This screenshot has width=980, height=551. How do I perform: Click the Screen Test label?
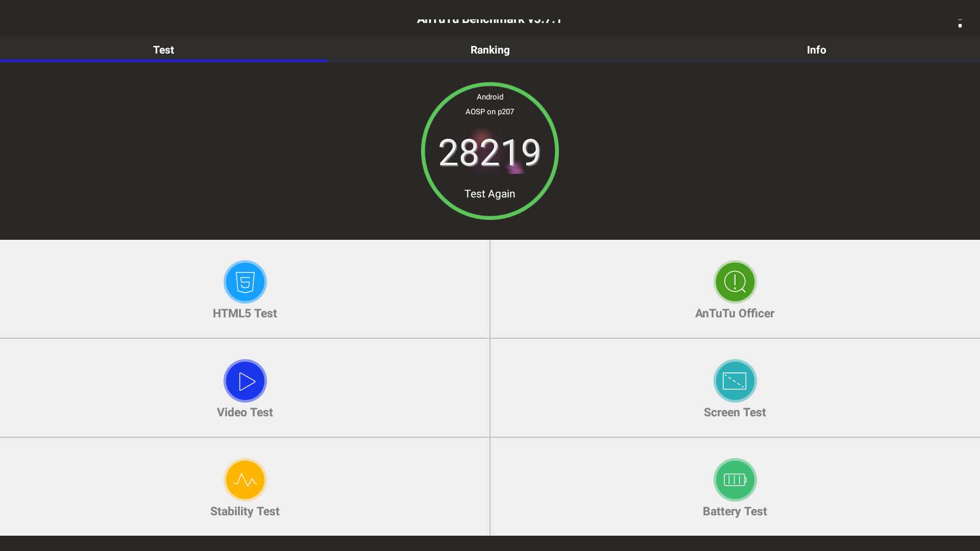tap(735, 412)
